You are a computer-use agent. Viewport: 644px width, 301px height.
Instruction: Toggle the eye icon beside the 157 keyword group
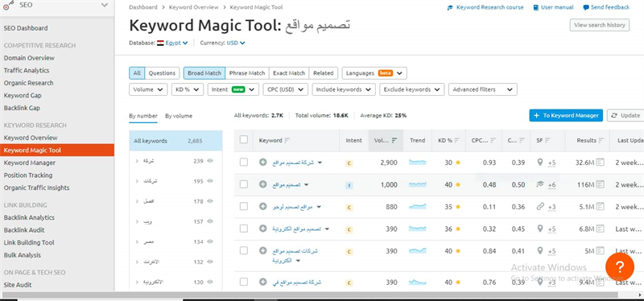click(x=210, y=221)
